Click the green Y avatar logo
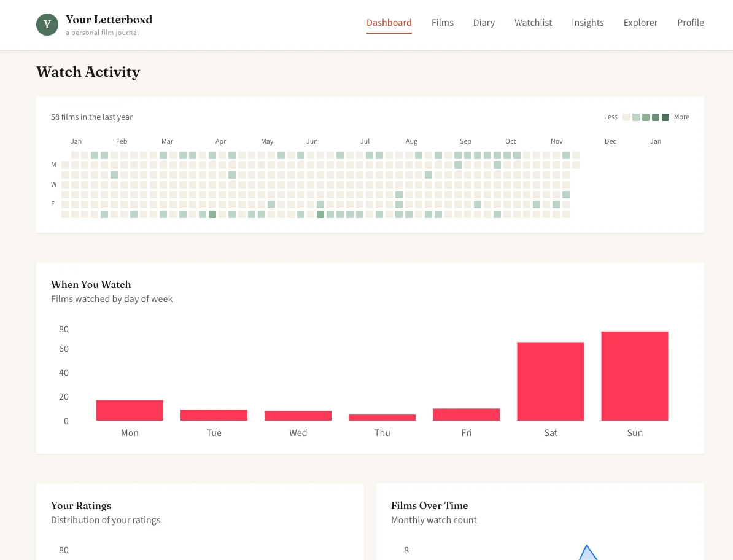 pyautogui.click(x=47, y=25)
